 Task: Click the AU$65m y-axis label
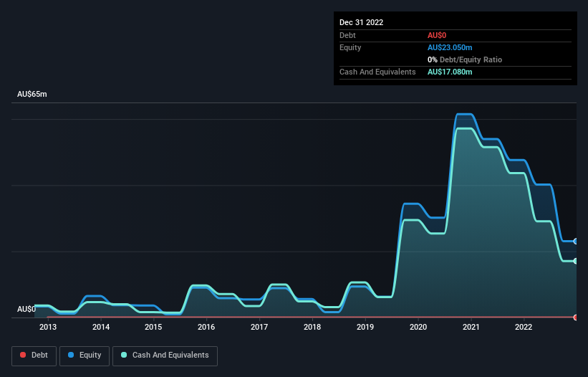point(32,94)
